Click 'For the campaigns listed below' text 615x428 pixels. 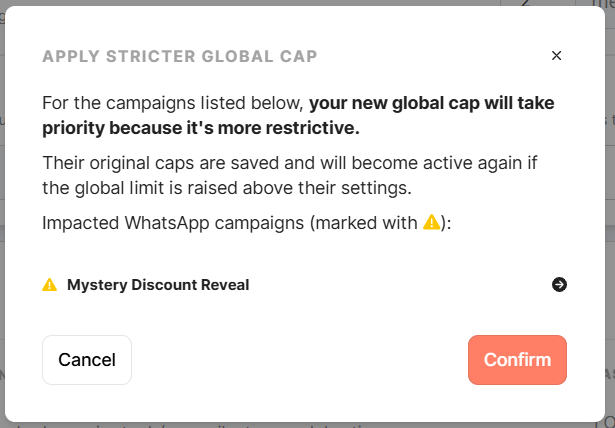(173, 103)
